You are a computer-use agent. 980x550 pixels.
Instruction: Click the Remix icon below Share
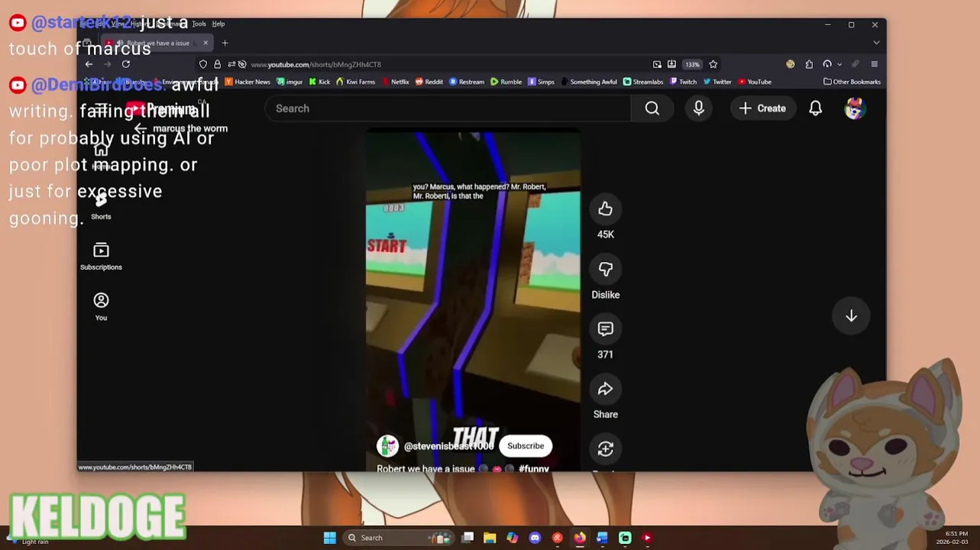pos(605,449)
